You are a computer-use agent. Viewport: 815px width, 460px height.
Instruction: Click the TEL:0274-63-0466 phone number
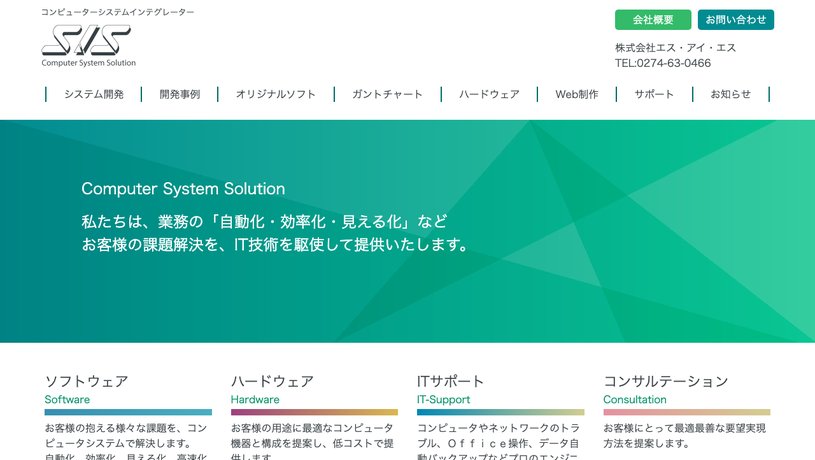click(663, 63)
